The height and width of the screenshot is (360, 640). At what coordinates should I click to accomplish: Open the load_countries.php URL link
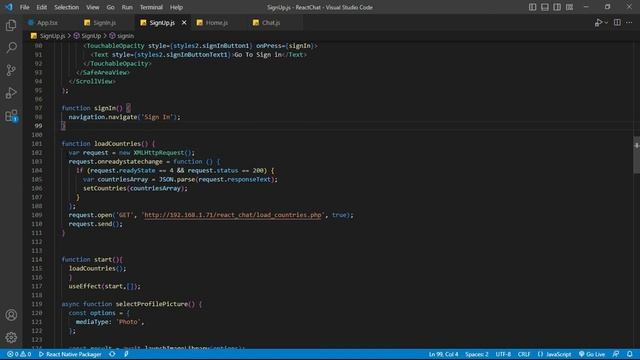(x=233, y=215)
